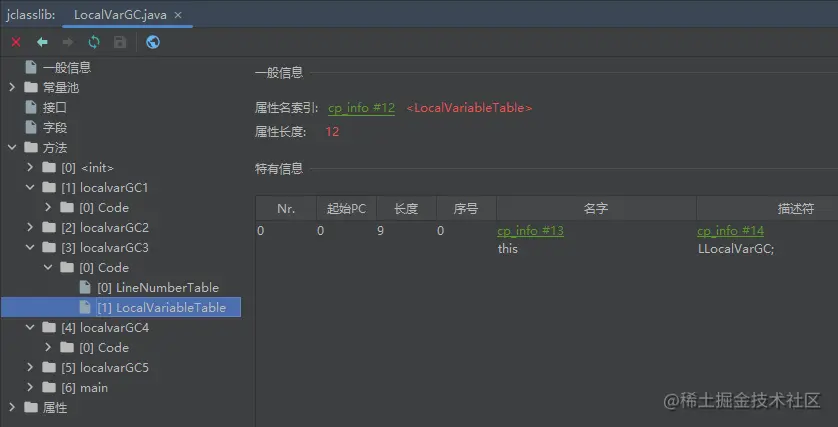Expand the 属性 tree node
838x427 pixels.
tap(12, 408)
